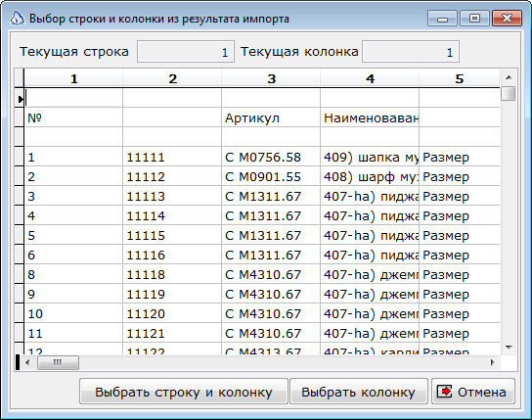Click the horizontal scrollbar left arrow
The height and width of the screenshot is (420, 532).
pos(27,362)
